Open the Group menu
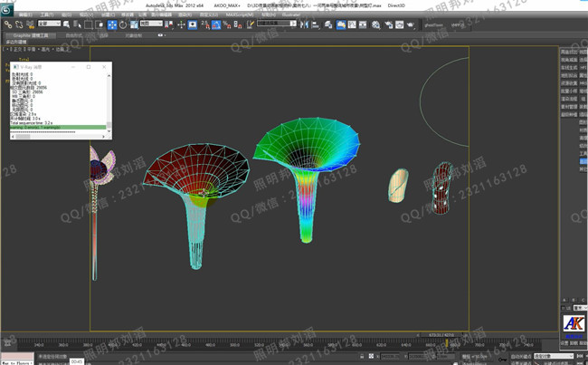Screen dimensions: 588x365 (67, 14)
